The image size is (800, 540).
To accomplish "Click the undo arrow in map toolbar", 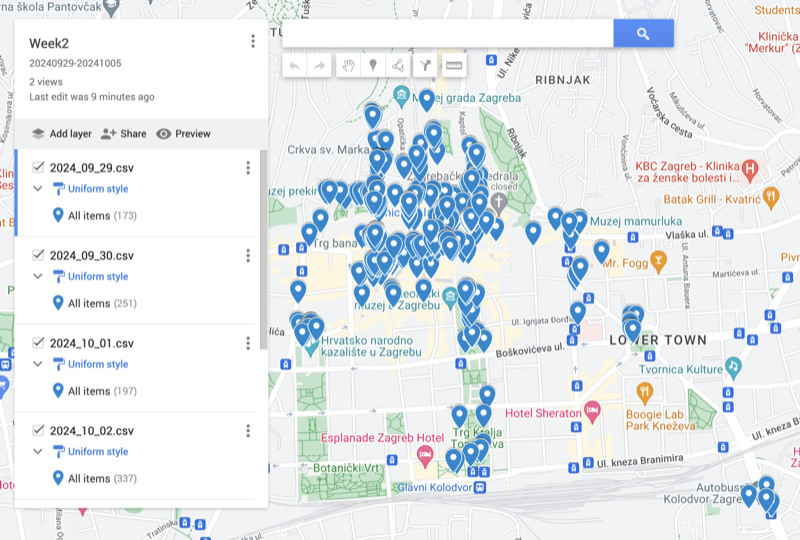I will 295,66.
